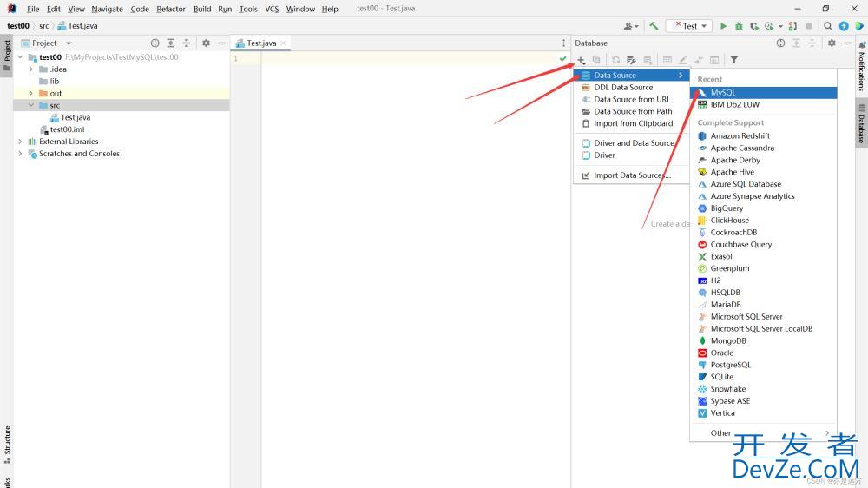Run the Test configuration with play icon
This screenshot has width=868, height=488.
[x=723, y=26]
